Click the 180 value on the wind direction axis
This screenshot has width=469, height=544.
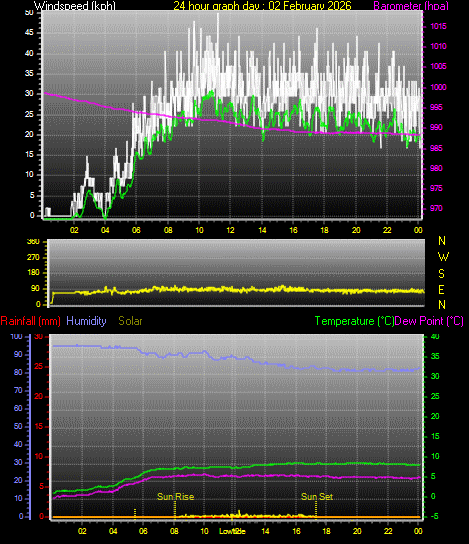coord(33,273)
